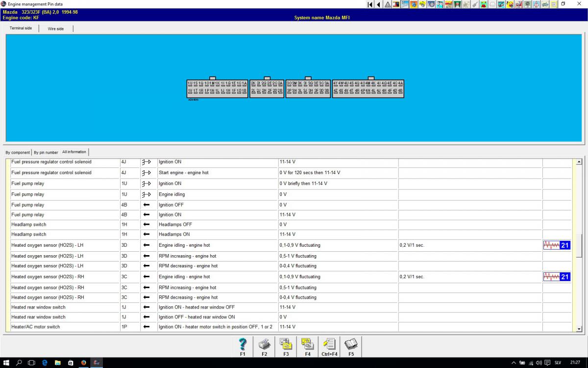Select 'Fuel pump relay' Engine idling row

coord(291,194)
